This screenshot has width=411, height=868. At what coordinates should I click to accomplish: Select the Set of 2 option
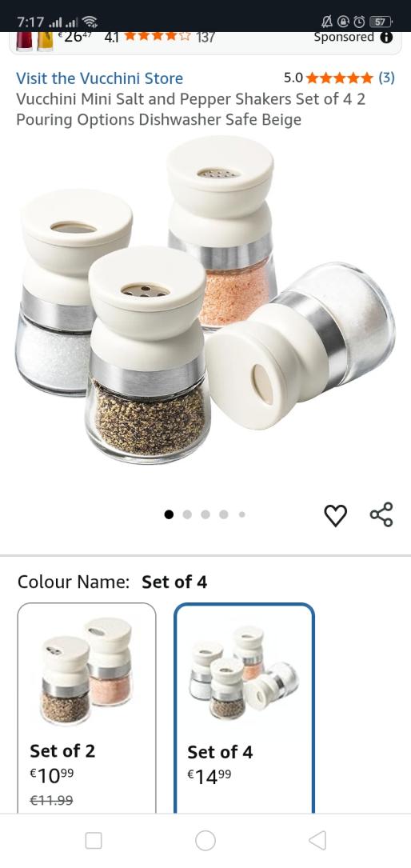pyautogui.click(x=87, y=707)
